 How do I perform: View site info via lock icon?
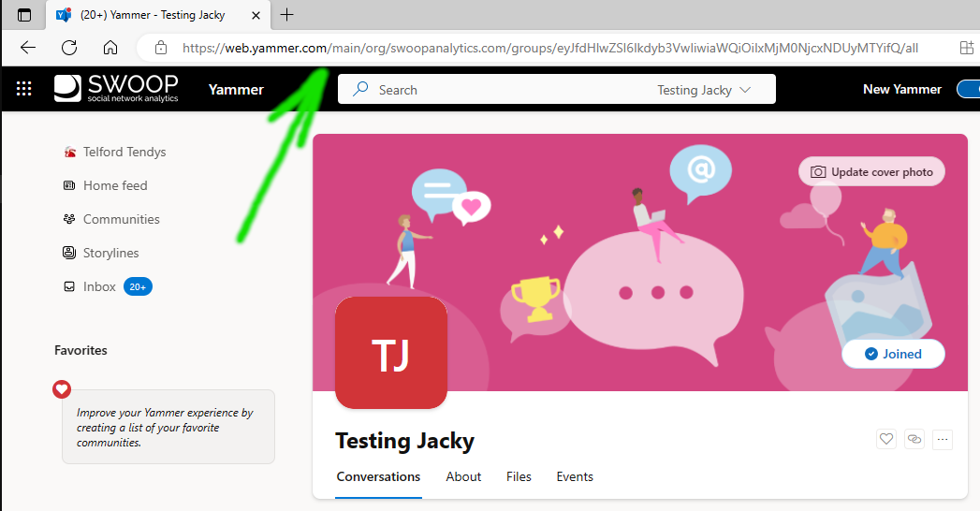[161, 48]
